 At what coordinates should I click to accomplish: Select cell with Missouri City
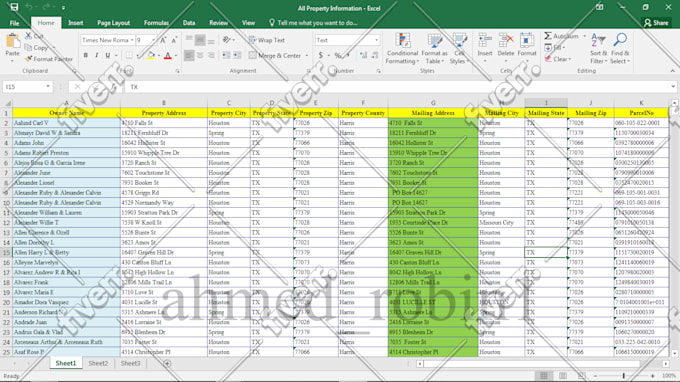[501, 222]
